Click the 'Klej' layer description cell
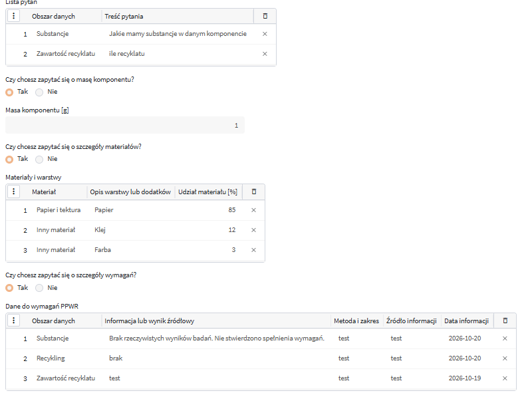Viewport: 532px width, 399px height. [x=100, y=230]
